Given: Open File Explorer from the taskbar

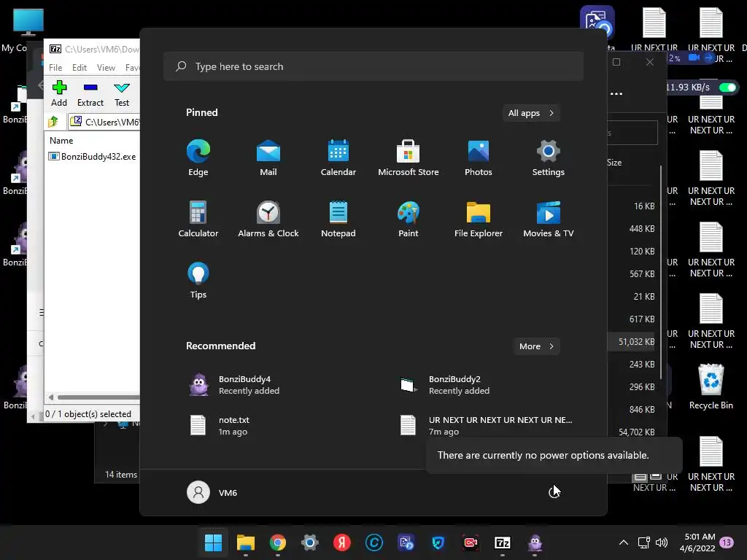Looking at the screenshot, I should pyautogui.click(x=245, y=542).
